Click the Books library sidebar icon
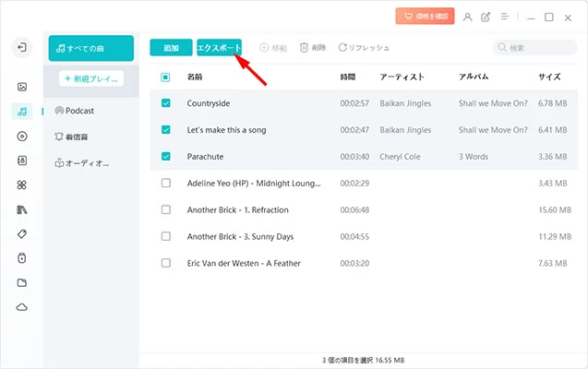This screenshot has width=588, height=369. 22,209
